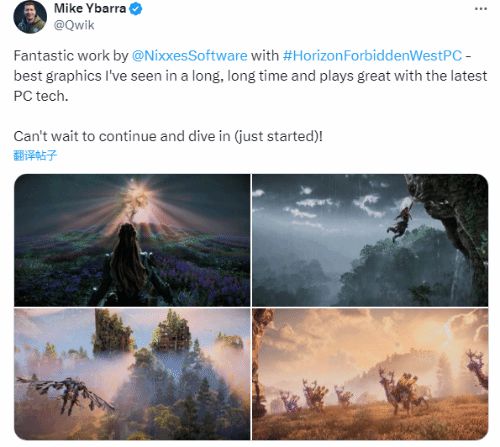This screenshot has width=500, height=447.
Task: Click the bright sunburst in the first image
Action: tap(139, 197)
